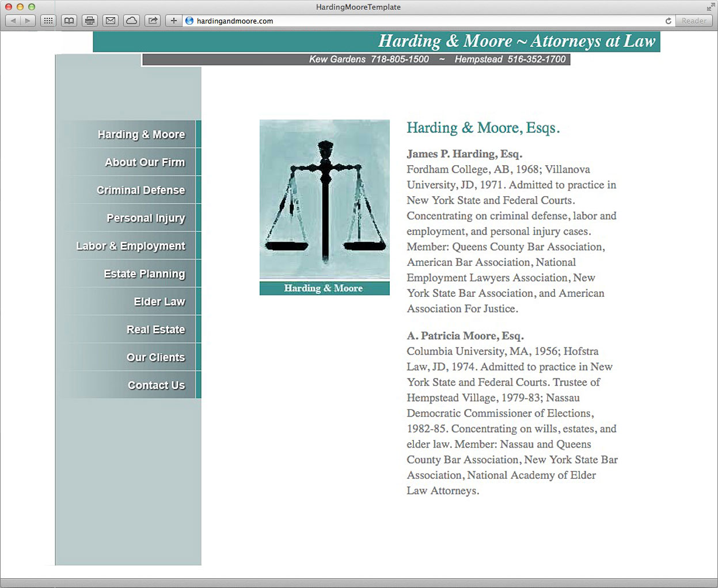Reload the page with refresh icon
Image resolution: width=718 pixels, height=588 pixels.
point(668,21)
